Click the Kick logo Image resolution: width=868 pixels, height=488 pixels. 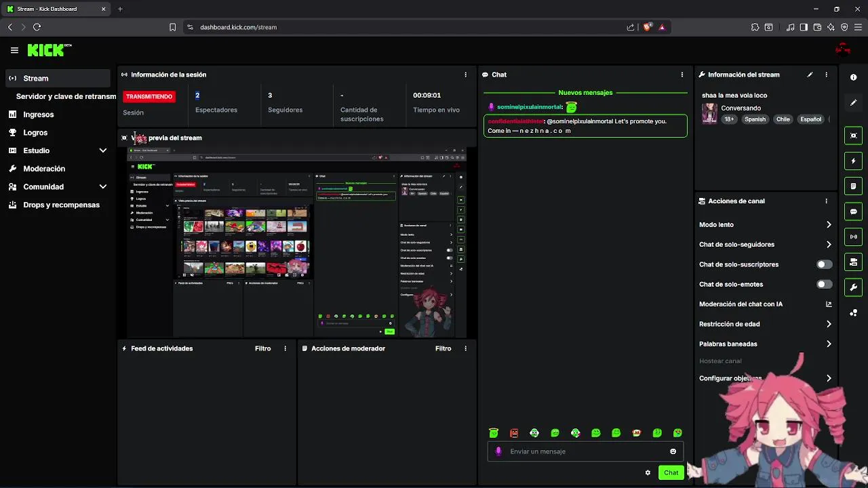(49, 50)
